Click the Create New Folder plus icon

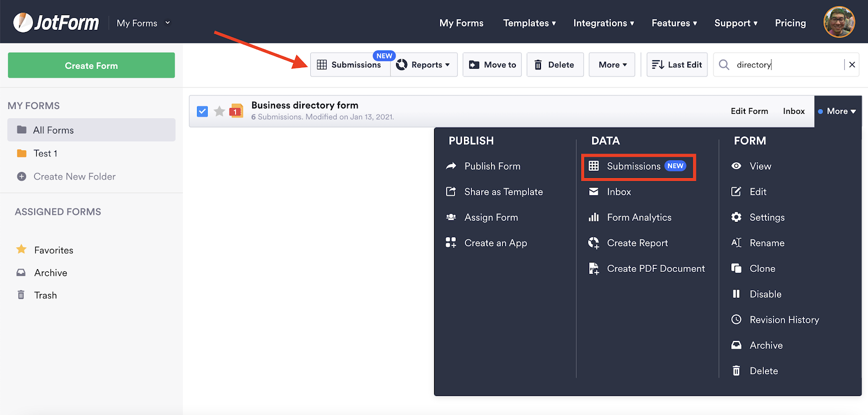coord(22,176)
